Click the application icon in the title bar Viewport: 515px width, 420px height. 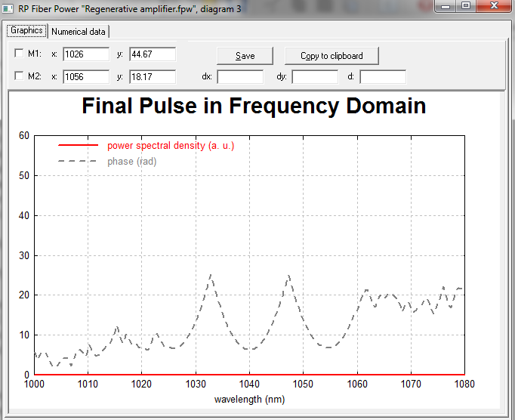[8, 8]
